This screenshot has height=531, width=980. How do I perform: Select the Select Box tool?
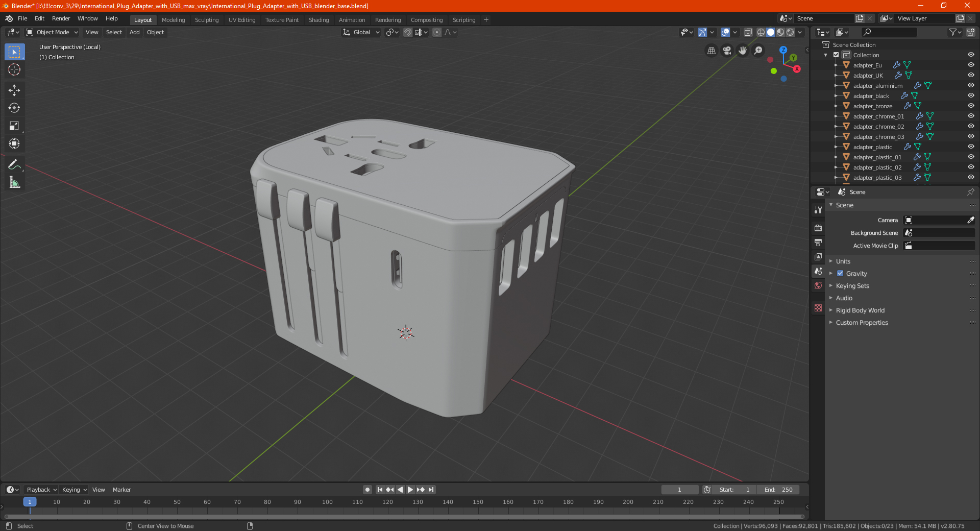[14, 52]
